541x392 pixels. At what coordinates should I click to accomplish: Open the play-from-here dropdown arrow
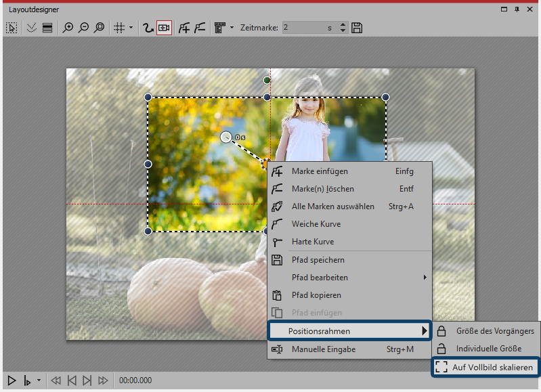click(39, 380)
